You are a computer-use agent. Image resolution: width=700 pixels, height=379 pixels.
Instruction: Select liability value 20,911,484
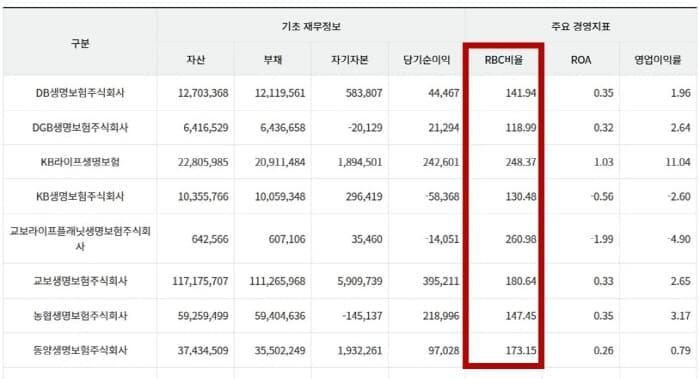(x=280, y=162)
